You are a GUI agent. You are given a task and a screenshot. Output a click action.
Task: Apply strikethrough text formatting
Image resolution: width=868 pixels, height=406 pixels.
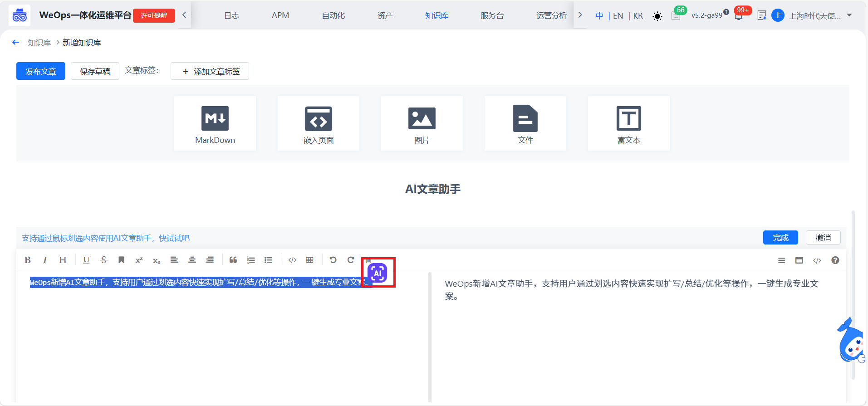[104, 260]
